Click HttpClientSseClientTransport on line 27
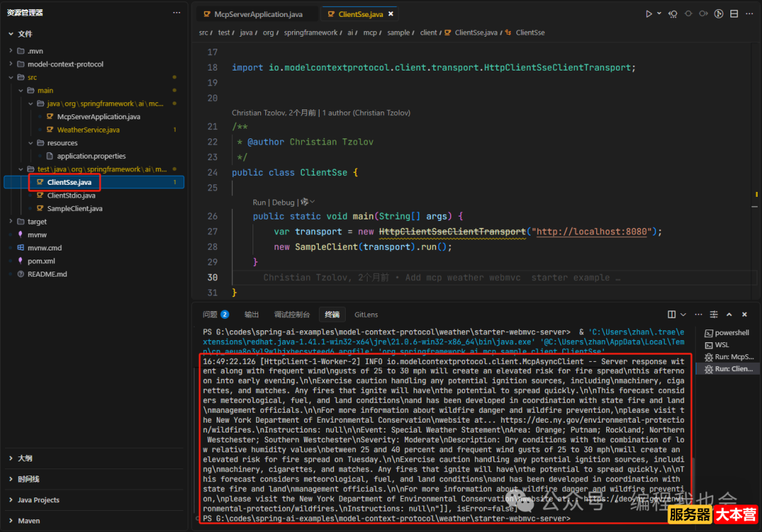 [x=452, y=231]
